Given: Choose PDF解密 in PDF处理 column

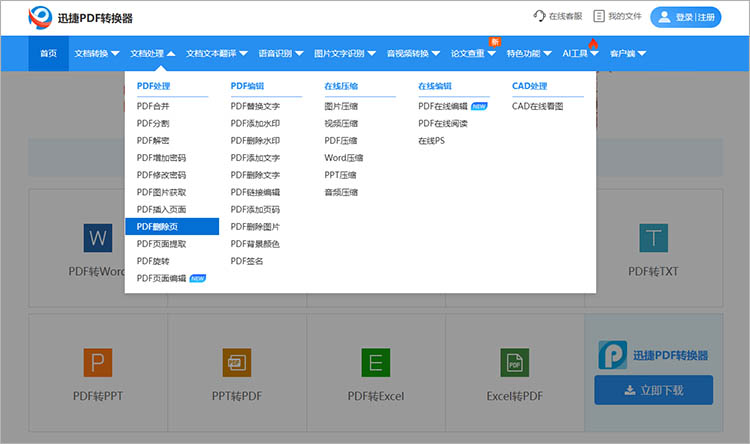Looking at the screenshot, I should [x=153, y=141].
